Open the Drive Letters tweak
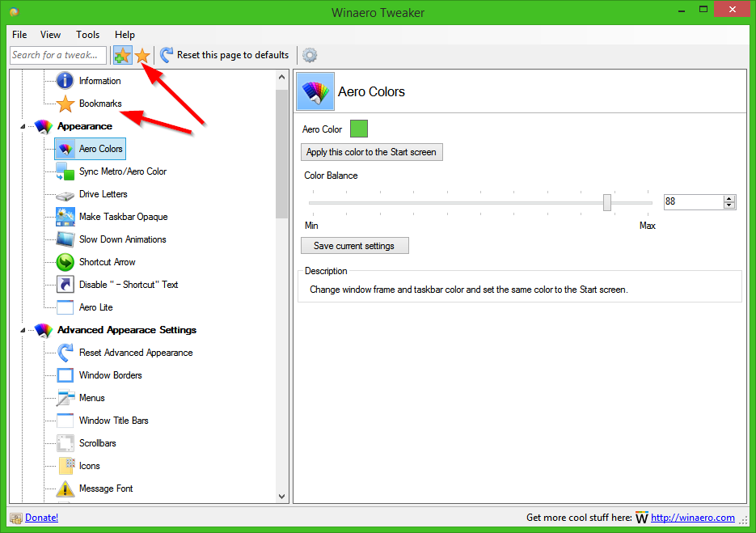The height and width of the screenshot is (533, 756). [103, 194]
